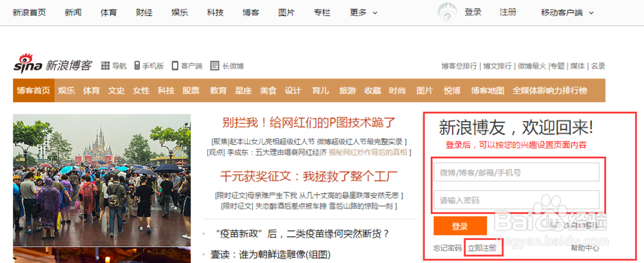This screenshot has height=263, width=644.
Task: Open the 微博最火 link
Action: 532,66
